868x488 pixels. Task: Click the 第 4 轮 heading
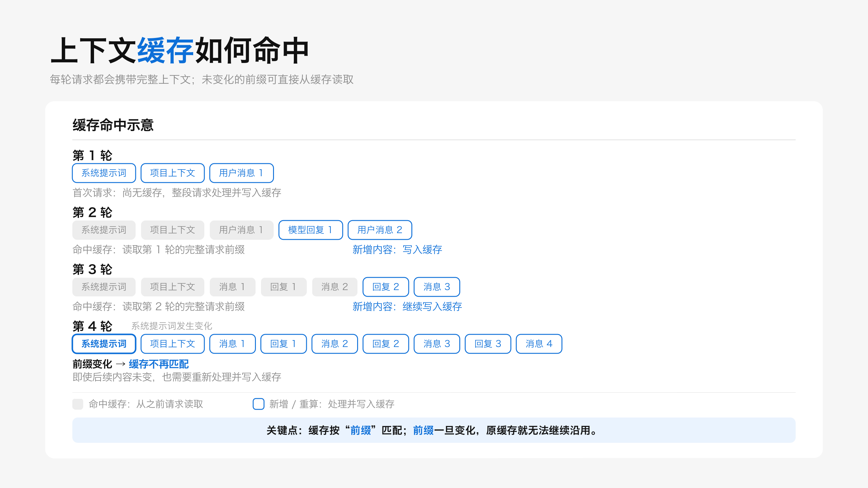click(92, 326)
